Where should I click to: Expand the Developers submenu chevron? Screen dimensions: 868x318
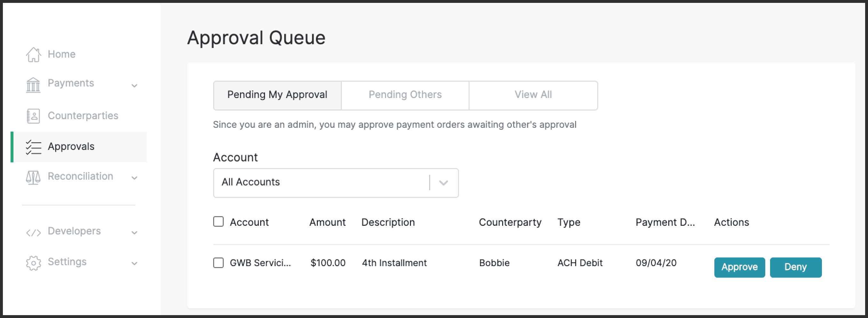(x=134, y=232)
